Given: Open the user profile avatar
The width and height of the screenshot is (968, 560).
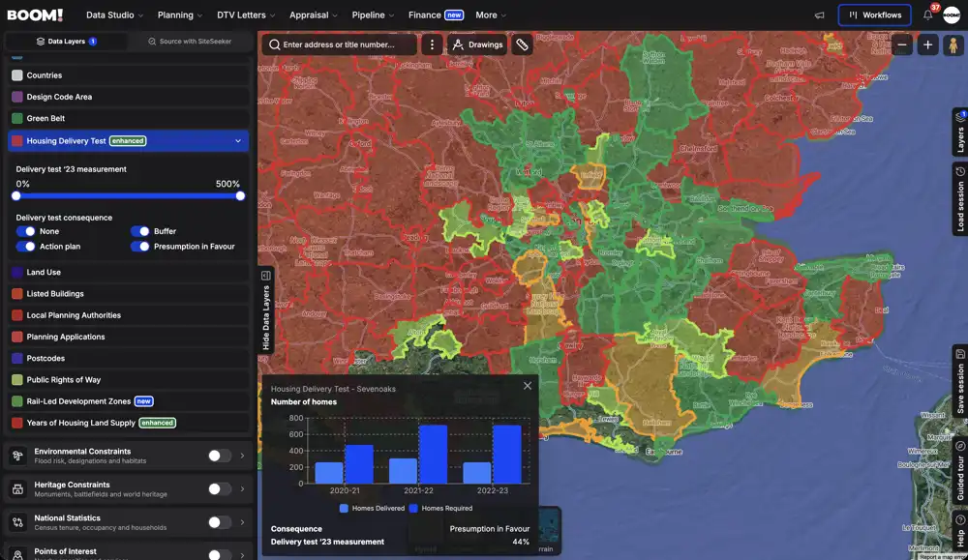Looking at the screenshot, I should (x=952, y=15).
